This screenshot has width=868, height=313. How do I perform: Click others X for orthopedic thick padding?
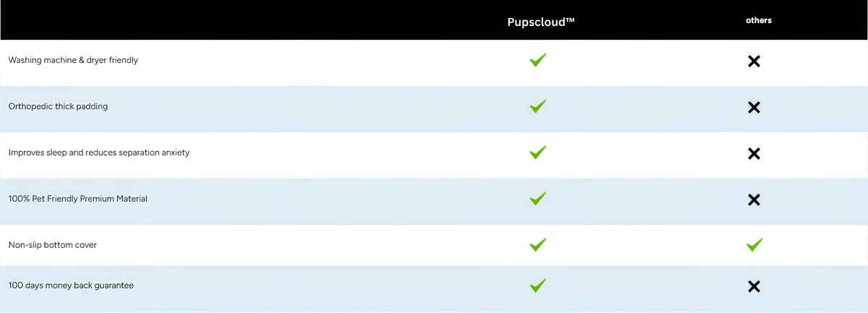(754, 108)
